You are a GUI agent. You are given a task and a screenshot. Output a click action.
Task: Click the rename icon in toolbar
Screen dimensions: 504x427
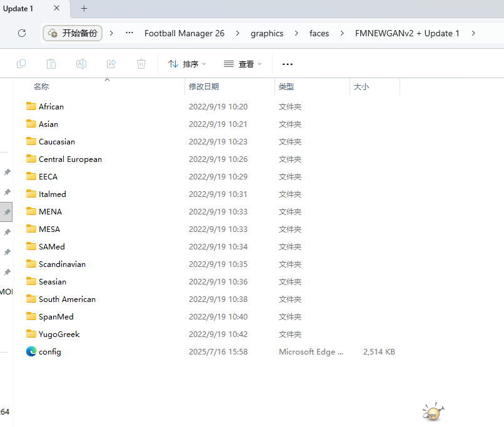[81, 64]
